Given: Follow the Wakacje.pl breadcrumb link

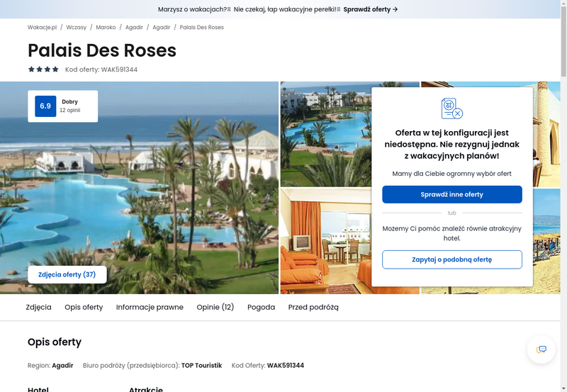Looking at the screenshot, I should click(43, 28).
